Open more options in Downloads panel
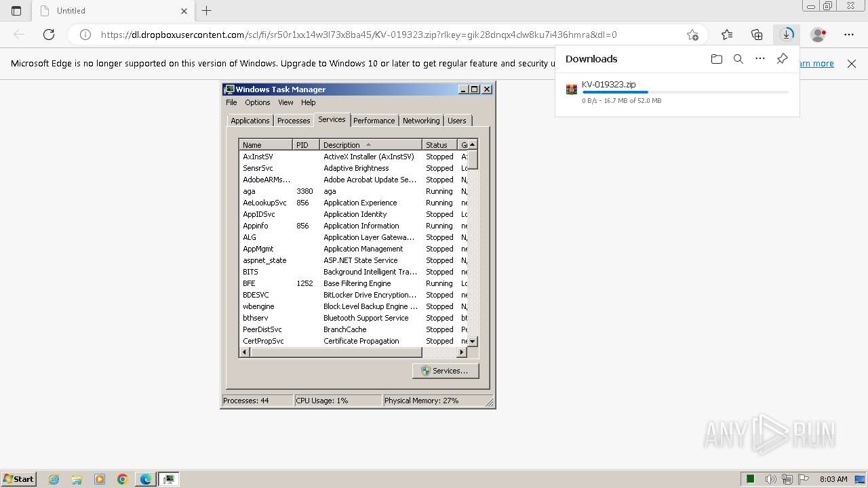The image size is (868, 488). tap(760, 59)
